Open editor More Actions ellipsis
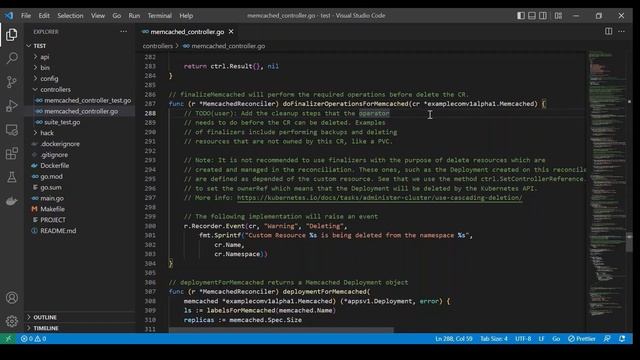The height and width of the screenshot is (360, 640). 621,31
